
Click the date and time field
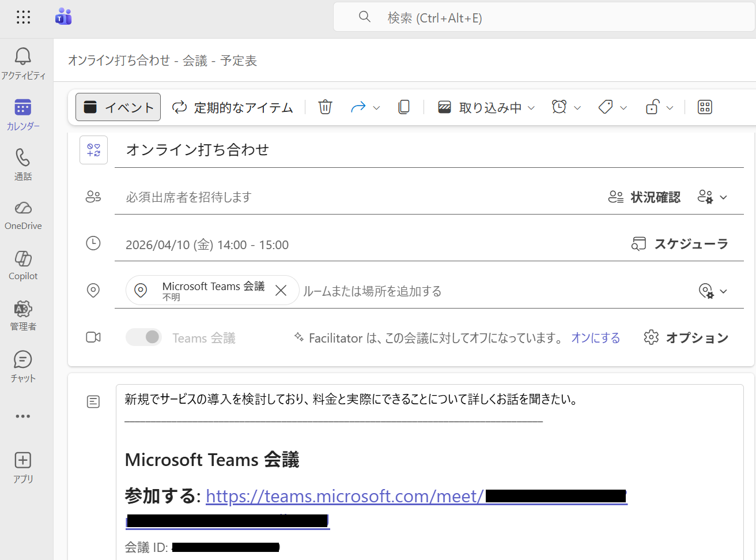(x=207, y=245)
